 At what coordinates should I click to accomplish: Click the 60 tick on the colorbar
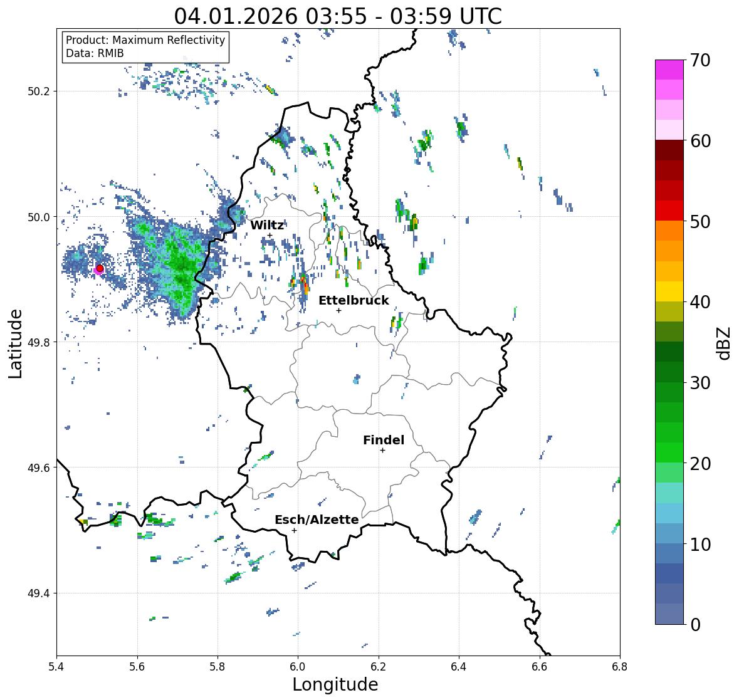tap(700, 141)
